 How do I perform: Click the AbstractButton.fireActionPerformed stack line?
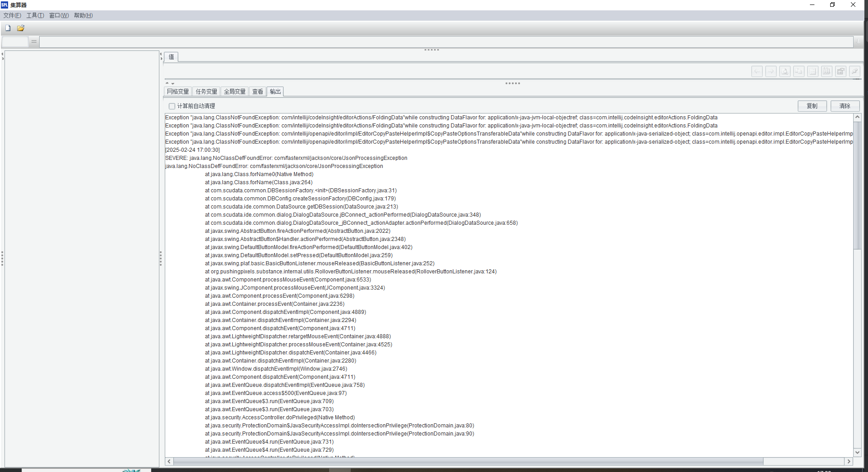tap(298, 231)
